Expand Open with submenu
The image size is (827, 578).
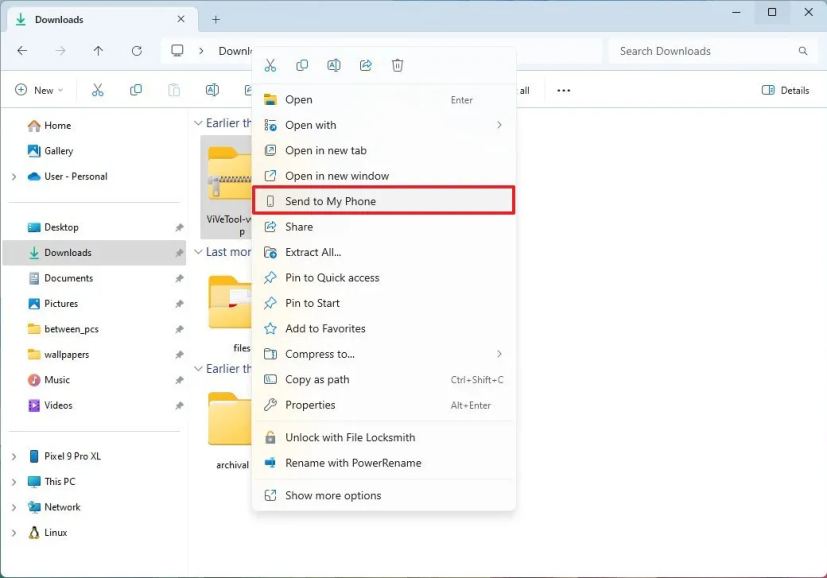click(499, 125)
